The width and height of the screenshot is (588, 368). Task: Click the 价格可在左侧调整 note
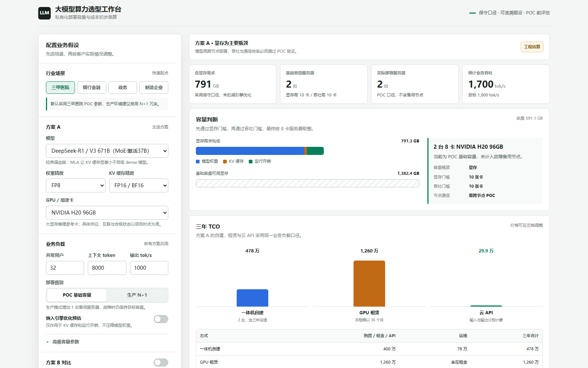pyautogui.click(x=527, y=225)
